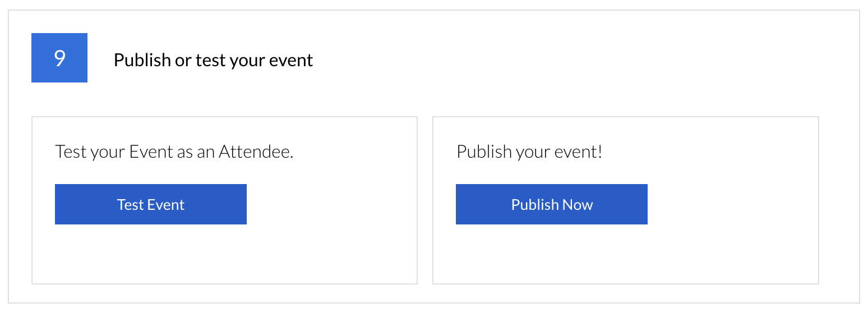Select the "Publish or test your event" heading

tap(213, 60)
